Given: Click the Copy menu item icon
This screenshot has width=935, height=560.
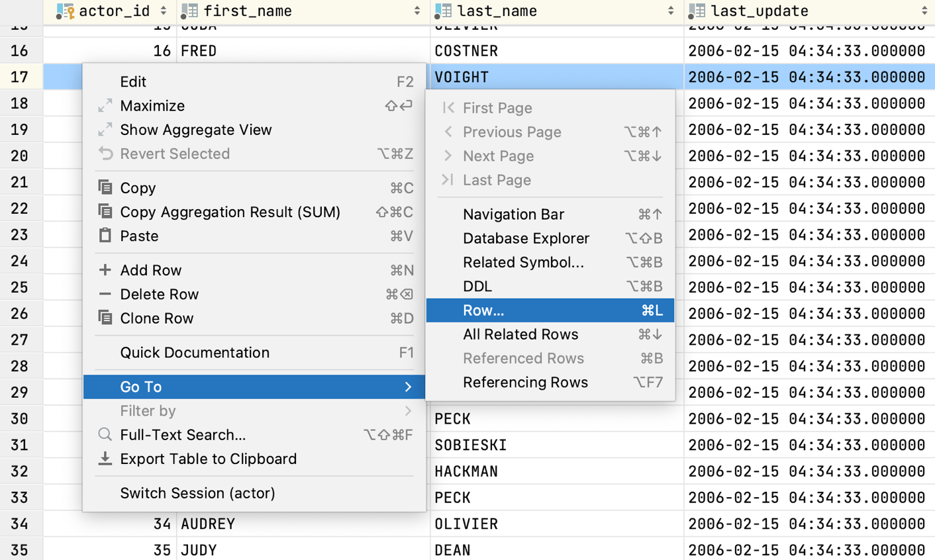Looking at the screenshot, I should click(x=105, y=187).
